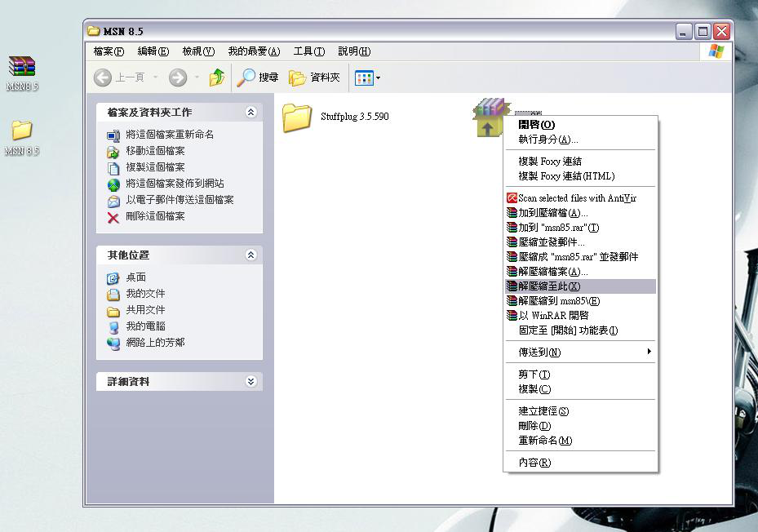Open the Search (搜尋) toolbar button
This screenshot has width=758, height=532.
[258, 78]
